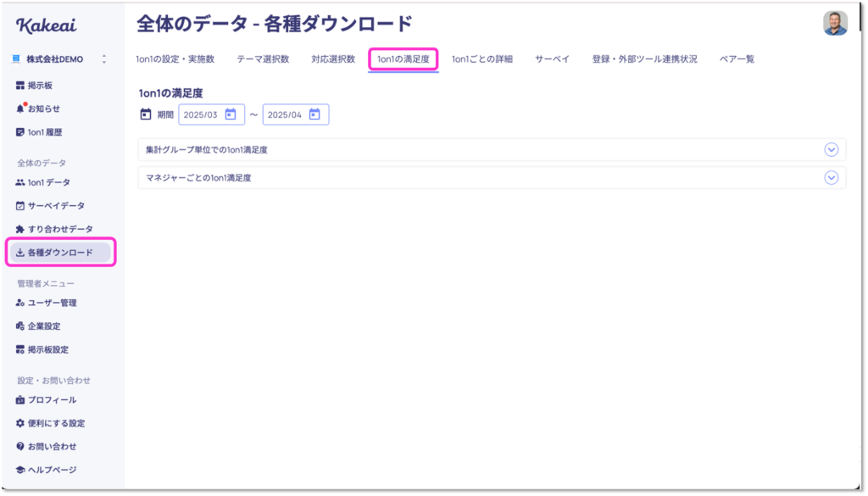Click the ユーザー管理 user icon
The width and height of the screenshot is (868, 496).
(x=20, y=303)
